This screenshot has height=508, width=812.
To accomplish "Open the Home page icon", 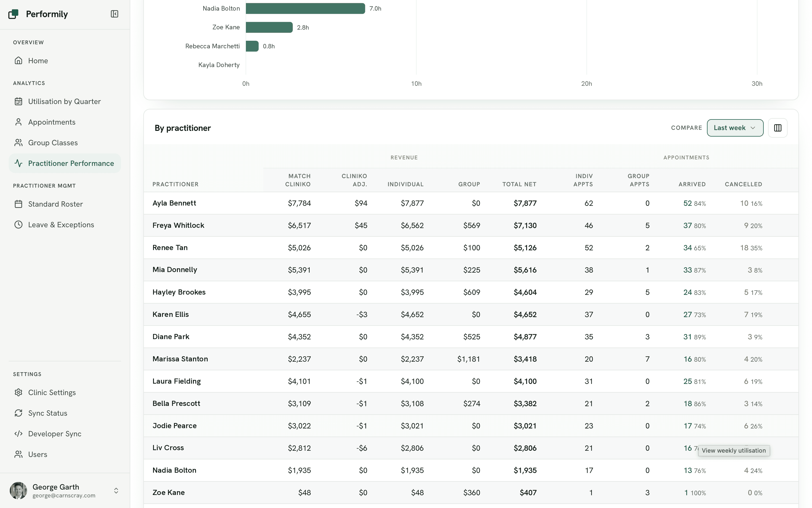I will 18,61.
